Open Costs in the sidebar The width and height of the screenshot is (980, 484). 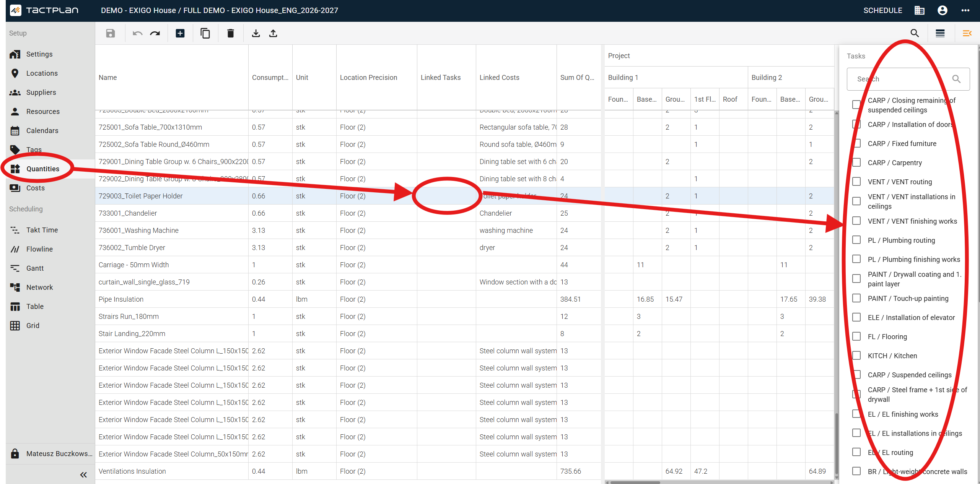point(50,188)
